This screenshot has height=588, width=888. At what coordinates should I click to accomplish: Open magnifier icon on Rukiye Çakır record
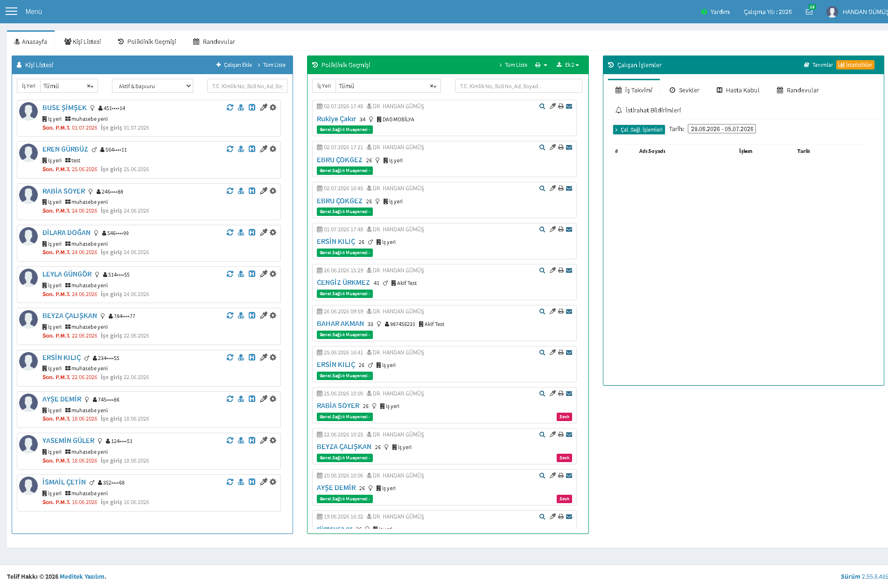(542, 106)
